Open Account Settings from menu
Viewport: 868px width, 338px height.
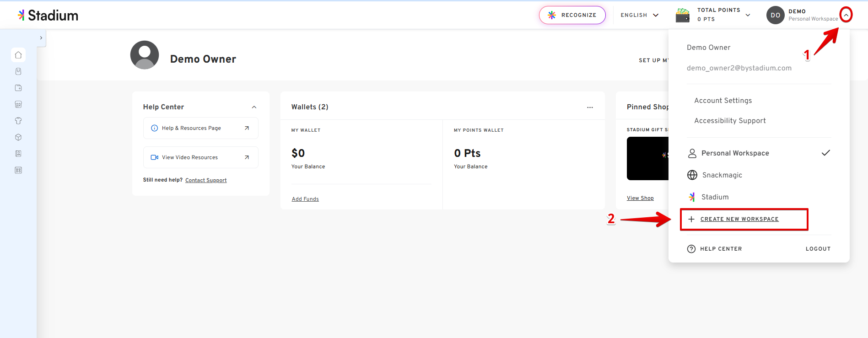click(x=723, y=101)
